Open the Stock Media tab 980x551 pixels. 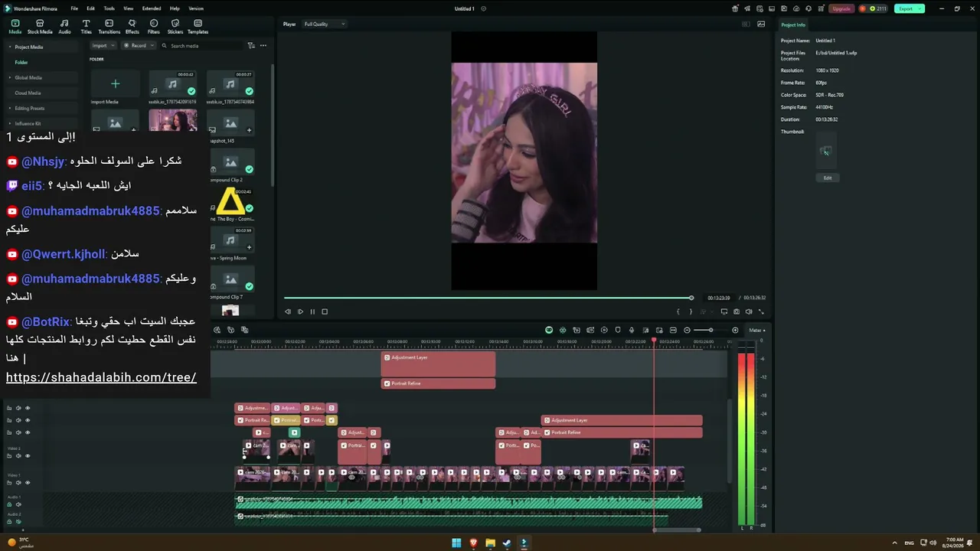pyautogui.click(x=40, y=27)
